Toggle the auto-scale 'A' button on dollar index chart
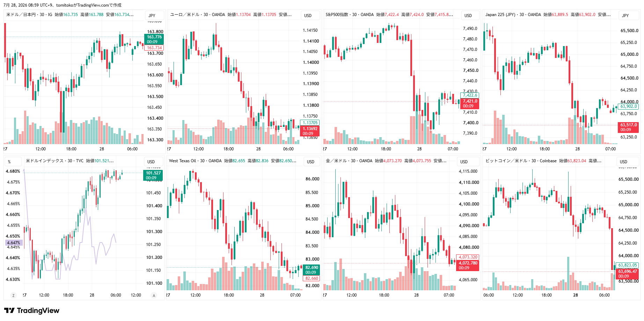The height and width of the screenshot is (321, 644). (x=154, y=296)
